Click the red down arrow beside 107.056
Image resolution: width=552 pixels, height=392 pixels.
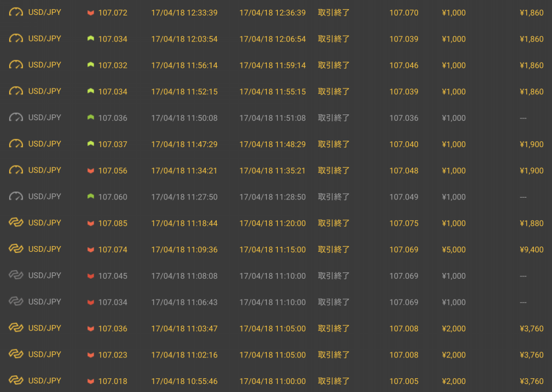coord(90,171)
